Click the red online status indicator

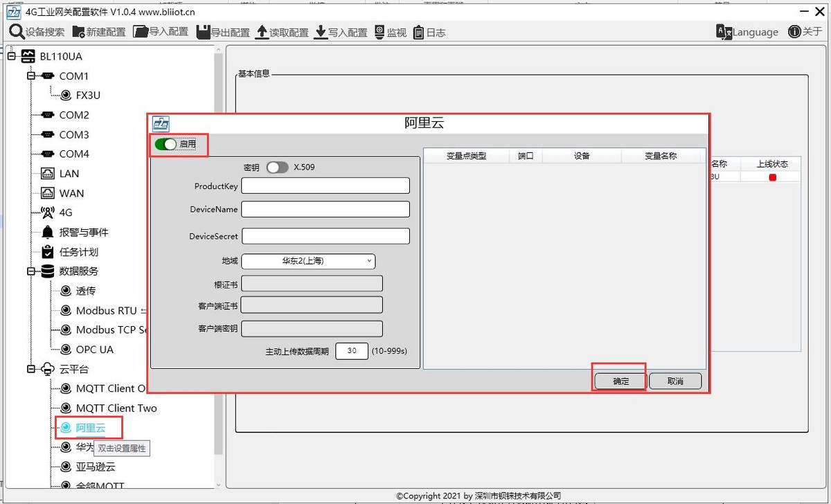pos(773,178)
